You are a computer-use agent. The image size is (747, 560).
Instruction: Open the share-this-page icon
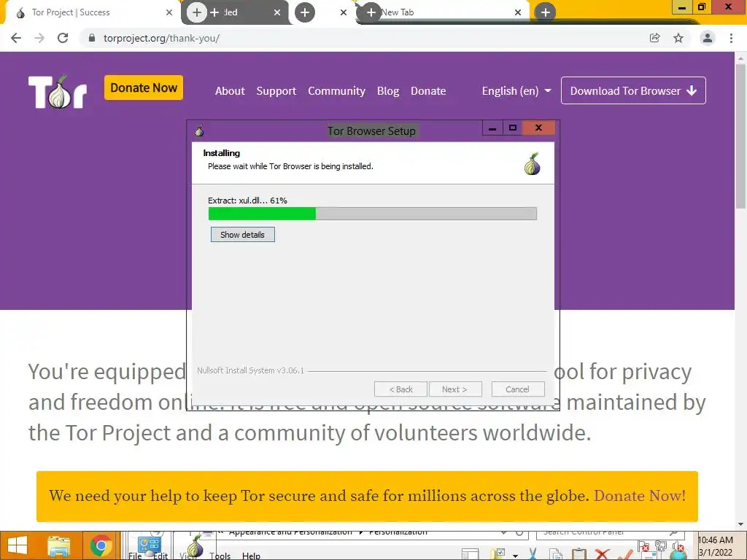coord(655,38)
